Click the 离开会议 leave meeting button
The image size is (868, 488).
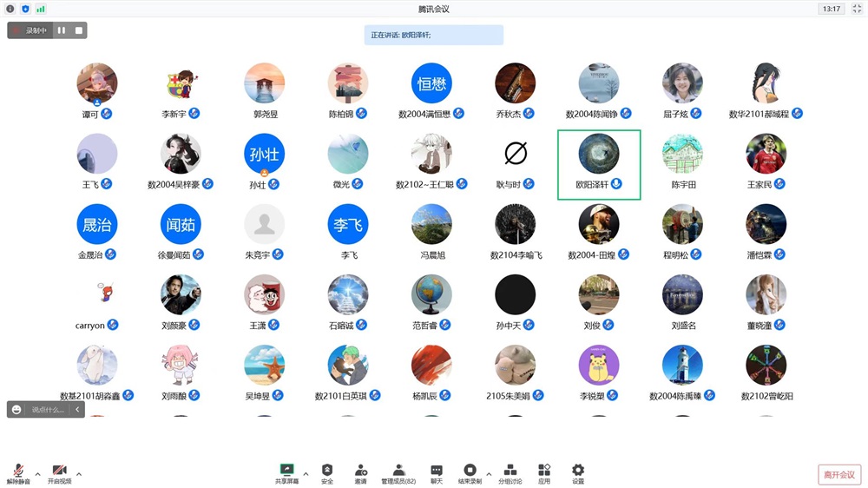(838, 475)
